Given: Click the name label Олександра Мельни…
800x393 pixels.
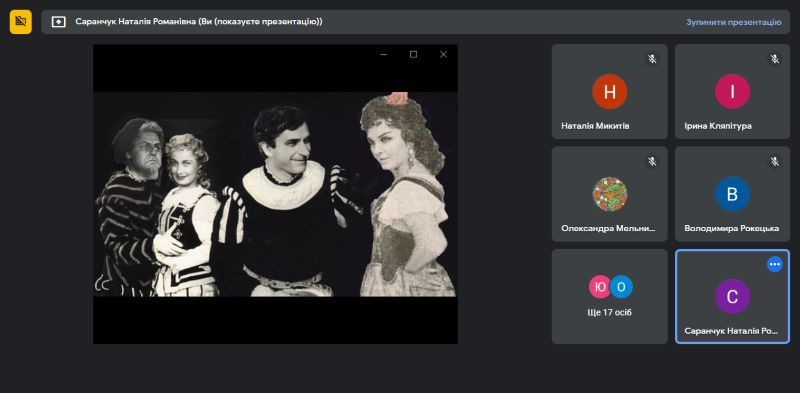Looking at the screenshot, I should coord(608,229).
